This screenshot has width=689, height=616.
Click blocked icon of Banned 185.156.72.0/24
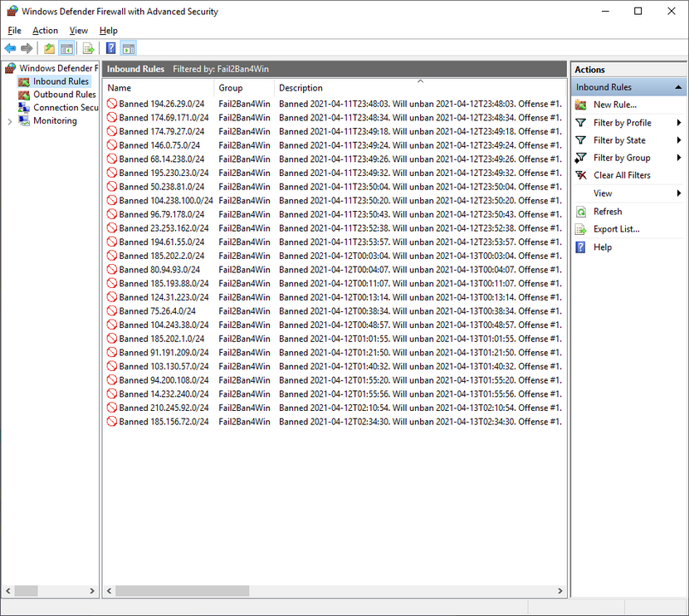click(x=112, y=422)
